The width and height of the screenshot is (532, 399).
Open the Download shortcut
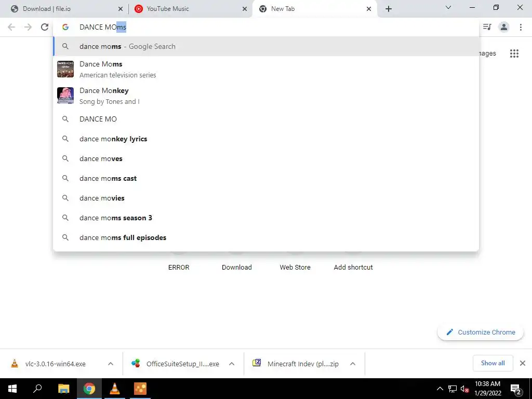237,267
